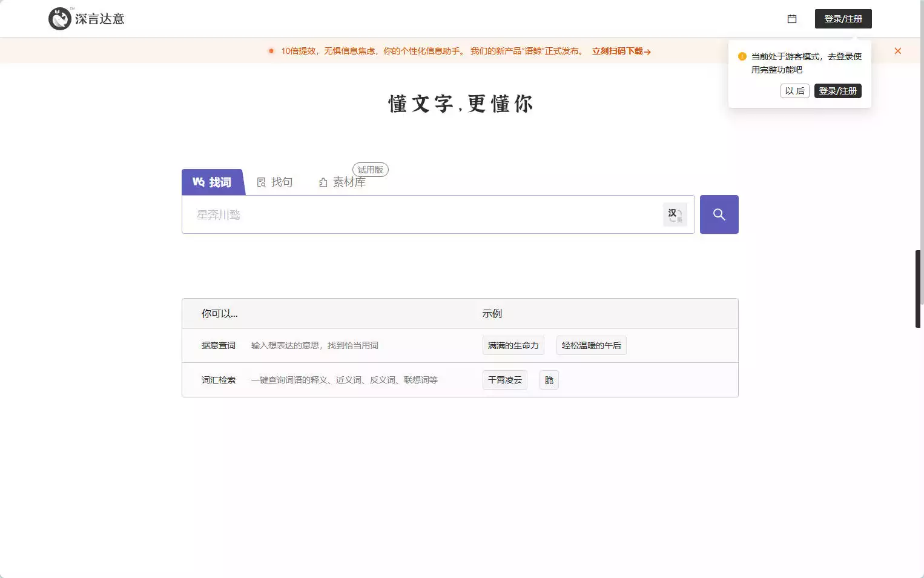
Task: Open the 素材库 tab
Action: (x=349, y=182)
